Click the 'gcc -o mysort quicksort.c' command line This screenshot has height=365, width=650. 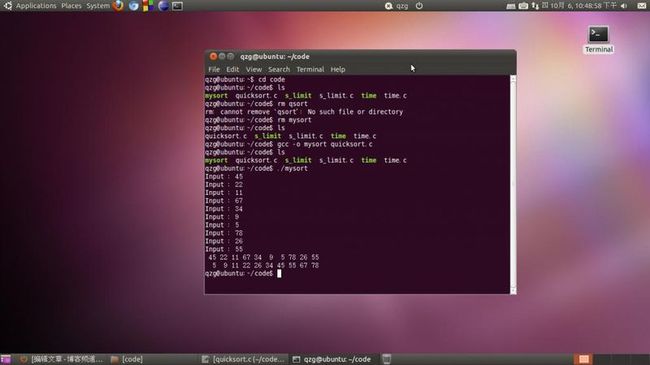[289, 144]
